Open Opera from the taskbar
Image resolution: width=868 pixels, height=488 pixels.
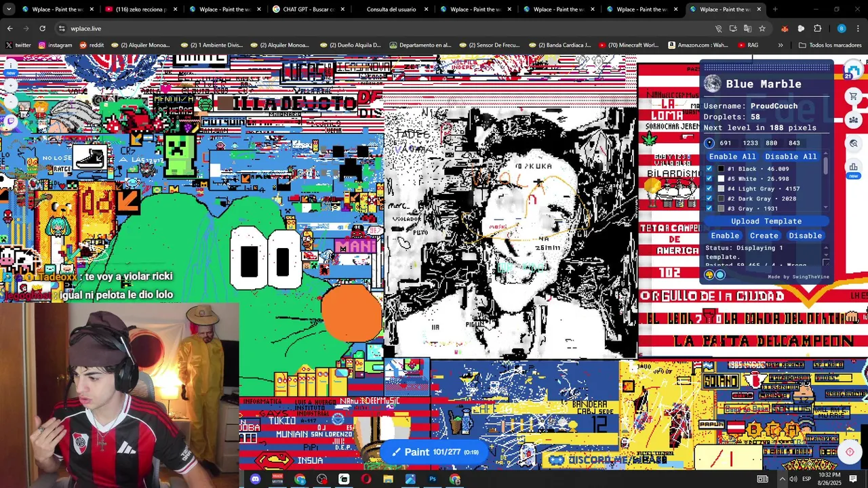366,479
